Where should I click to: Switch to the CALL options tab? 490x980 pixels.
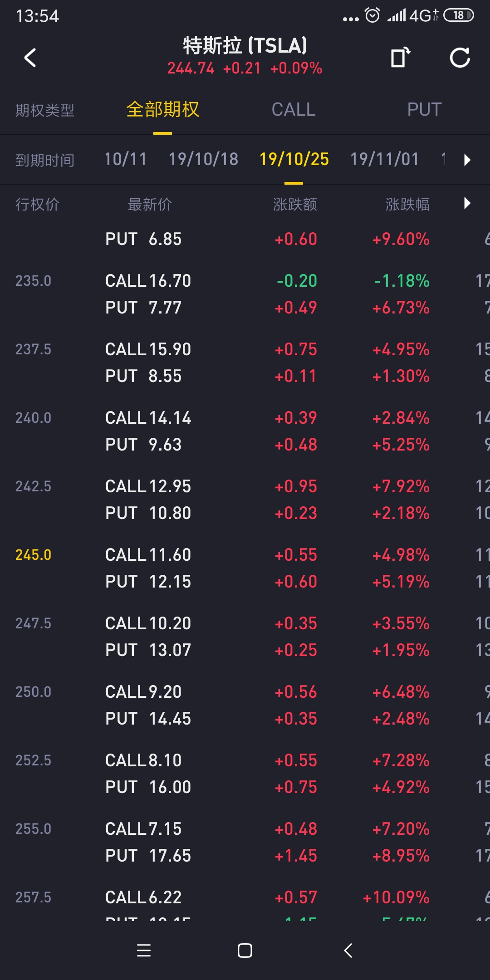[293, 110]
